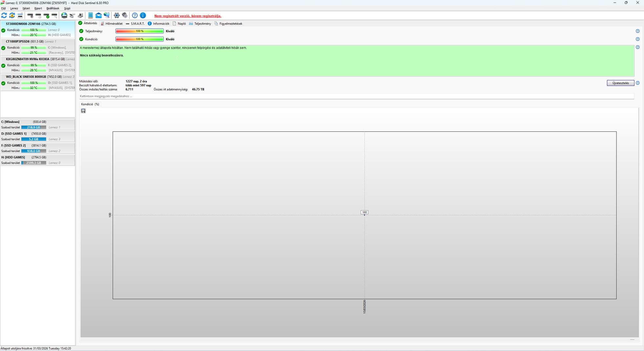644x351 pixels.
Task: Open the Súgó menu
Action: [67, 9]
